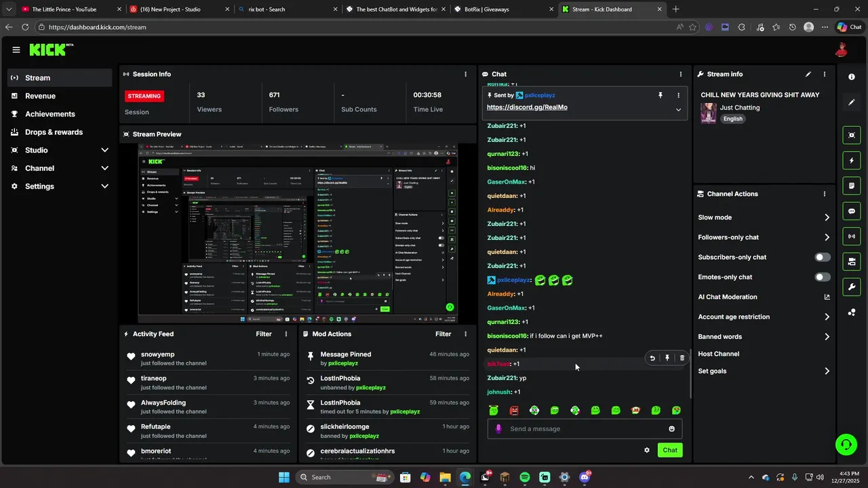The image size is (868, 488).
Task: Open Spotify from the taskbar
Action: point(524,477)
